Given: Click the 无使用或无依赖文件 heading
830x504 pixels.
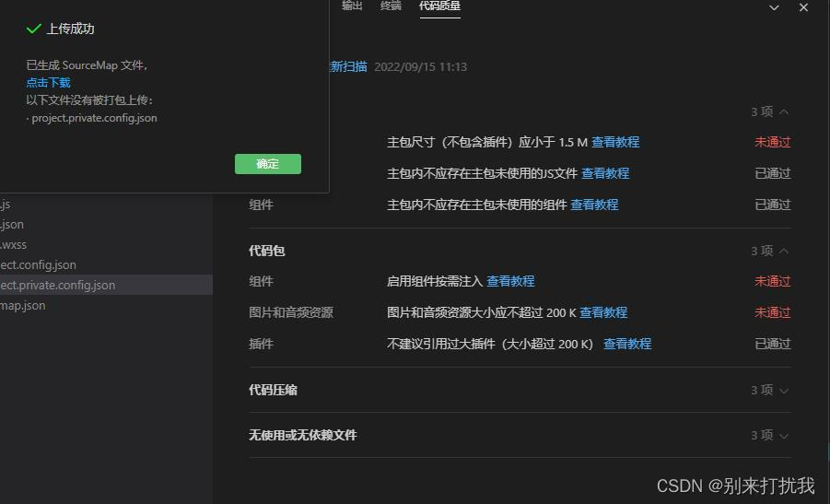Looking at the screenshot, I should pyautogui.click(x=303, y=435).
